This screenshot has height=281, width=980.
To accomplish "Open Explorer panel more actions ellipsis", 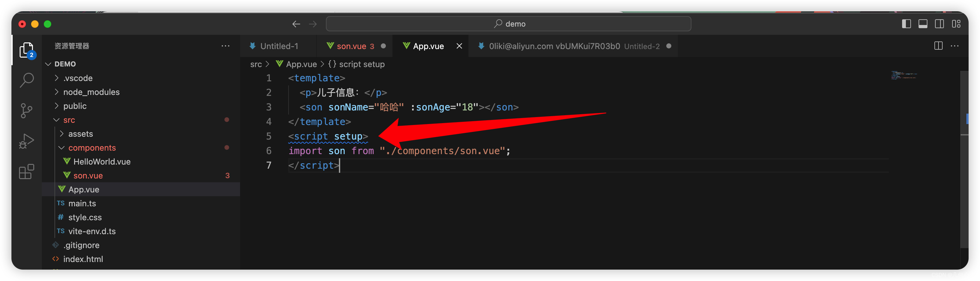I will (225, 46).
